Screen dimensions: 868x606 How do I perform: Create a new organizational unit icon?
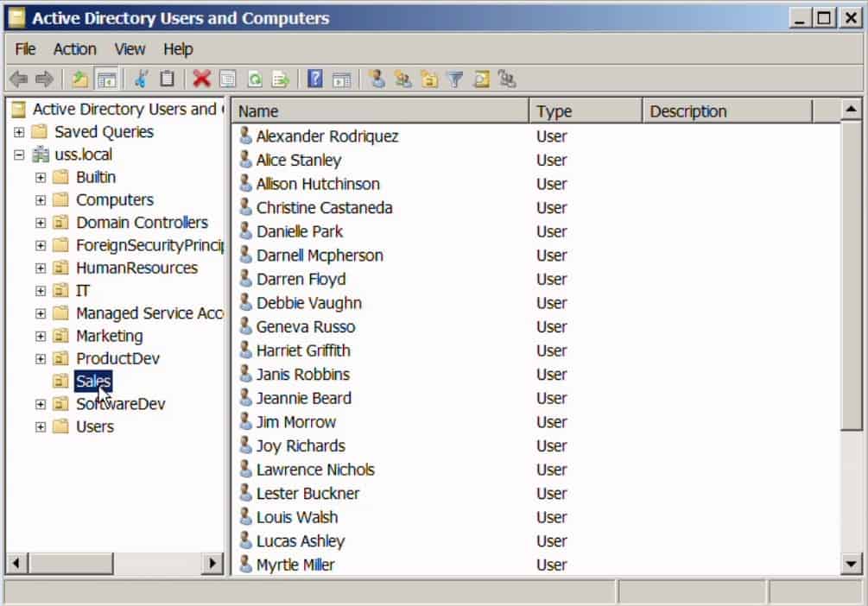pyautogui.click(x=429, y=79)
